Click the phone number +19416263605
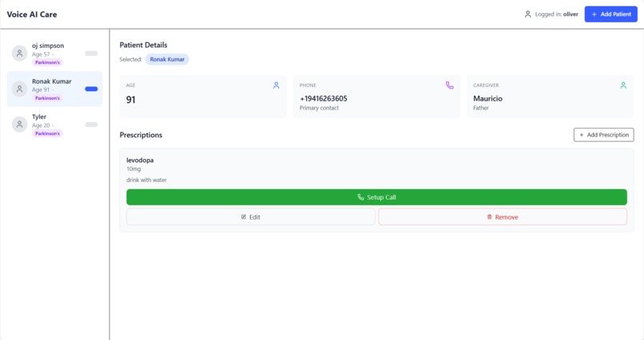This screenshot has height=340, width=644. coord(324,98)
